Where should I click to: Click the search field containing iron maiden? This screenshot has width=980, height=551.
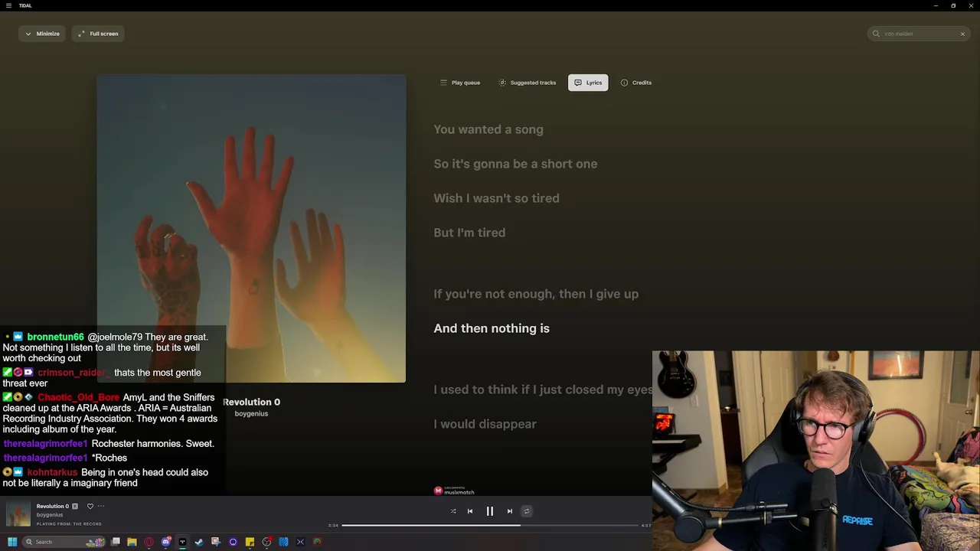click(919, 34)
